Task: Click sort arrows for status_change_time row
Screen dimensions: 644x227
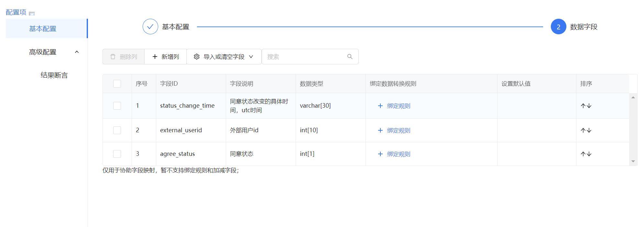Action: [586, 106]
